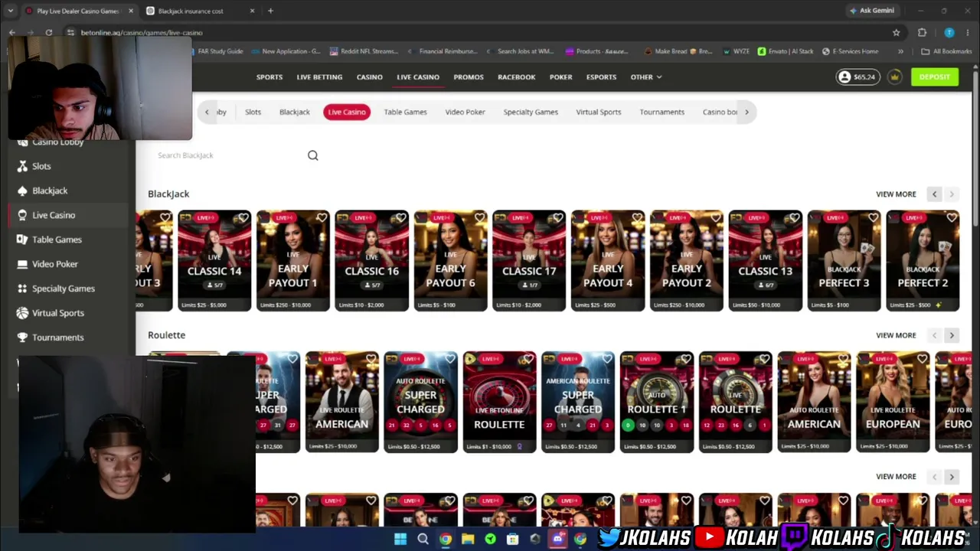Click the Table Games icon in the sidebar
Viewport: 980px width, 551px height.
(22, 240)
